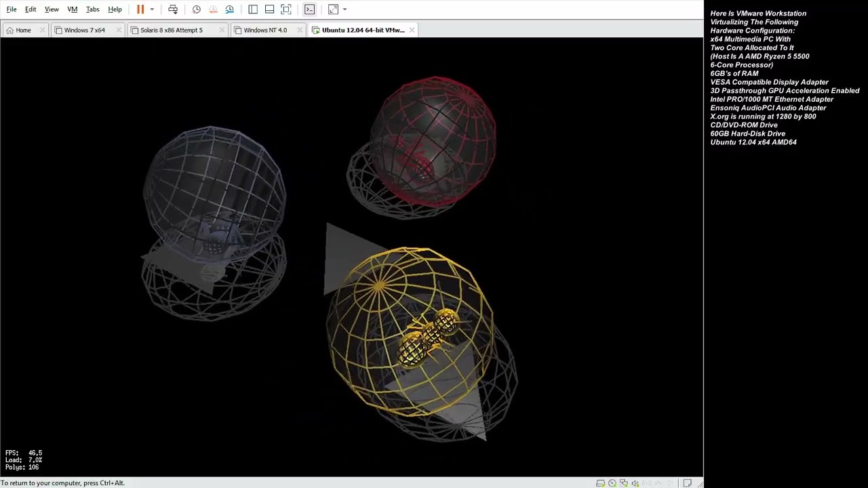Click 'VESA Compatible Display Adapter' line
Image resolution: width=868 pixels, height=488 pixels.
click(x=769, y=82)
